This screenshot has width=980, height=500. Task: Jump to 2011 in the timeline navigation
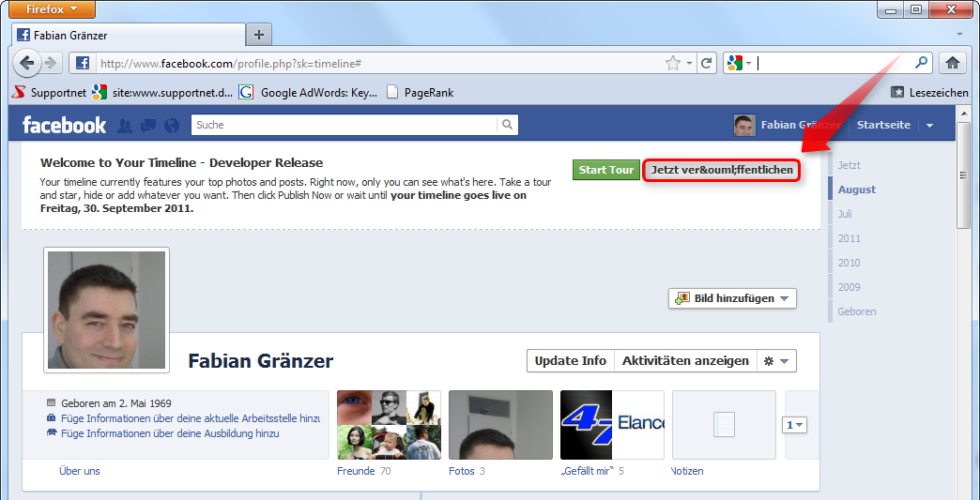(850, 238)
